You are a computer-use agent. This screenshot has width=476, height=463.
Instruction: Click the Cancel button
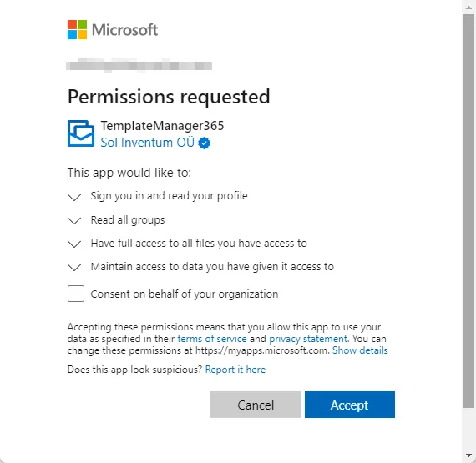[x=256, y=405]
